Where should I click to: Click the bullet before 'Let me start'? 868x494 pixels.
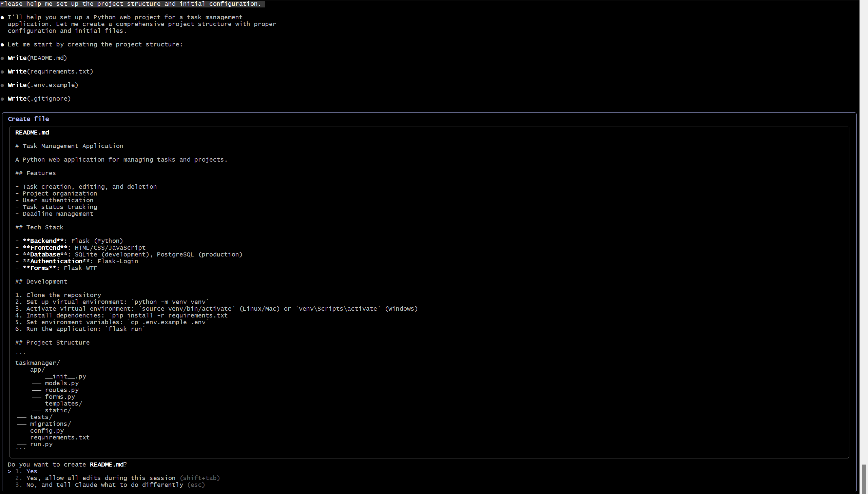tap(3, 45)
